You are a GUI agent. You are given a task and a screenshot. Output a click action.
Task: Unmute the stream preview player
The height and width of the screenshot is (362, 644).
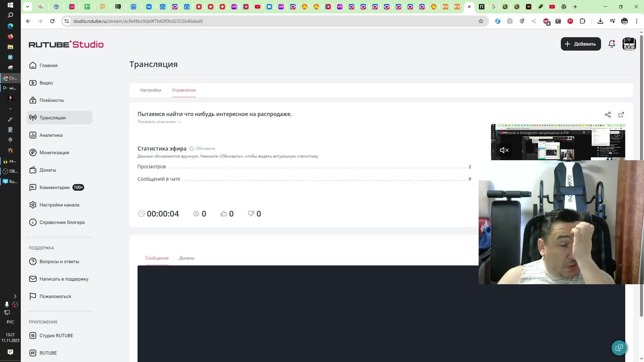pyautogui.click(x=504, y=150)
